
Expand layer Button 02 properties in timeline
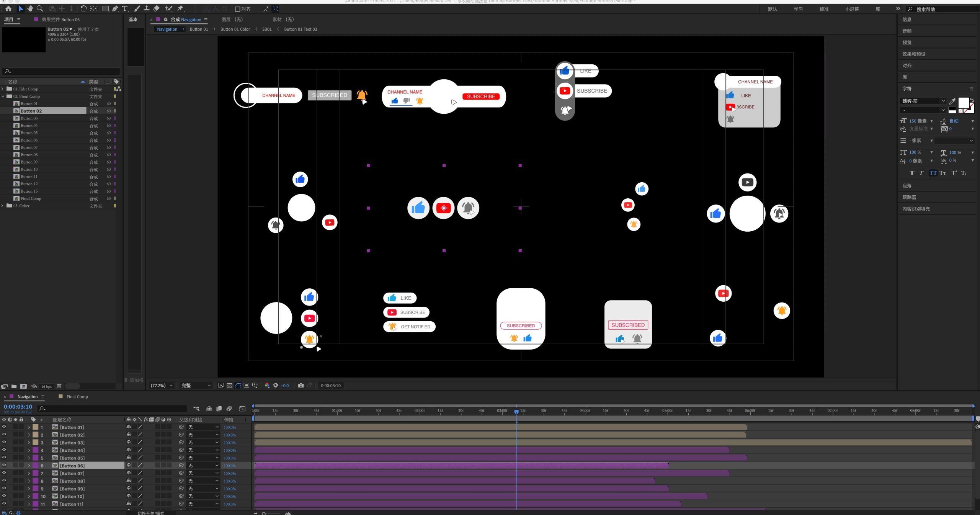29,435
